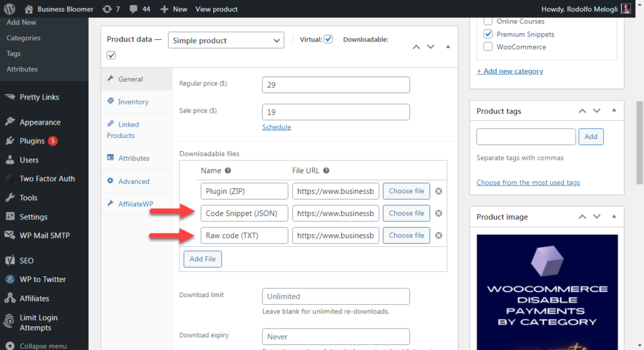Collapse the Product data panel
Screen dimensions: 644x350
[448, 47]
